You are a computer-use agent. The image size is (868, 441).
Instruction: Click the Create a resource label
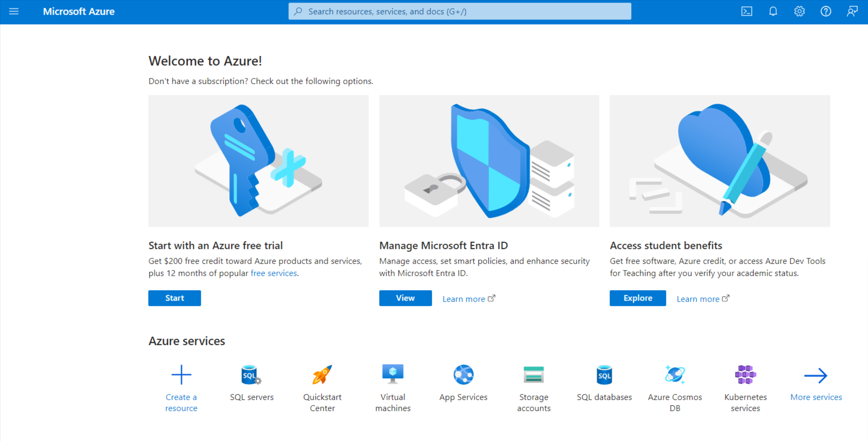click(181, 402)
